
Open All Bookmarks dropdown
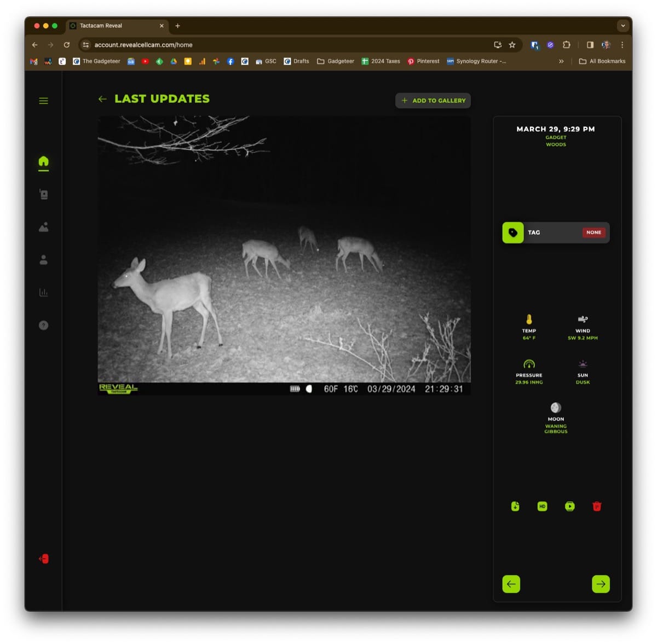(602, 61)
